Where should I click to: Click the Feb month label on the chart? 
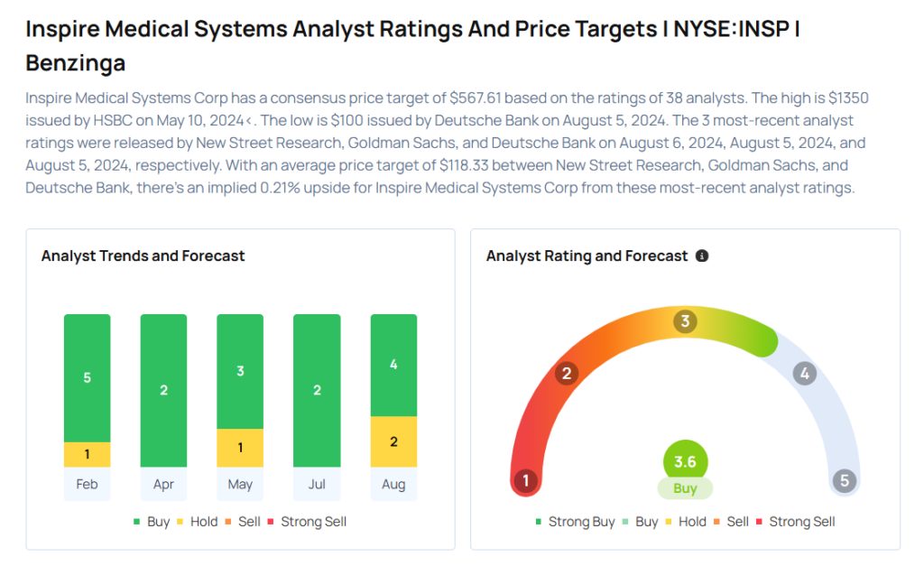pos(87,485)
